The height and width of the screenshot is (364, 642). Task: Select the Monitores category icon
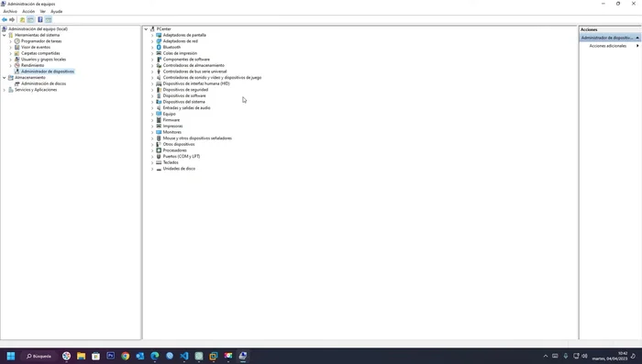click(159, 132)
